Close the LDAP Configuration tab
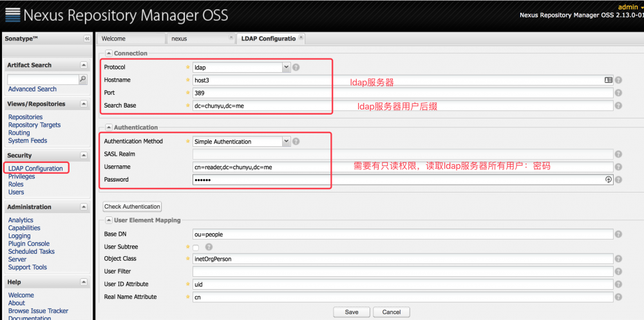This screenshot has height=320, width=644. tap(301, 37)
